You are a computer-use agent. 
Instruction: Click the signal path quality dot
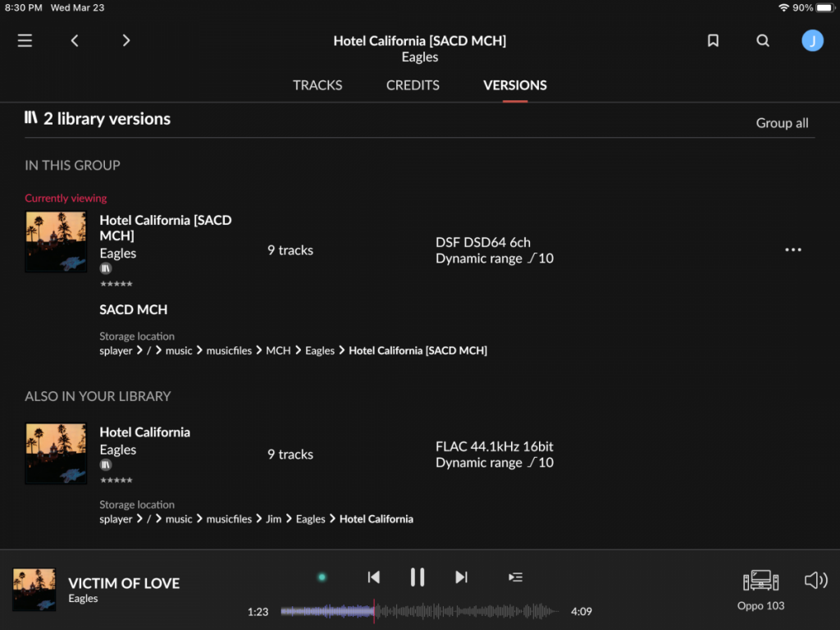coord(322,577)
